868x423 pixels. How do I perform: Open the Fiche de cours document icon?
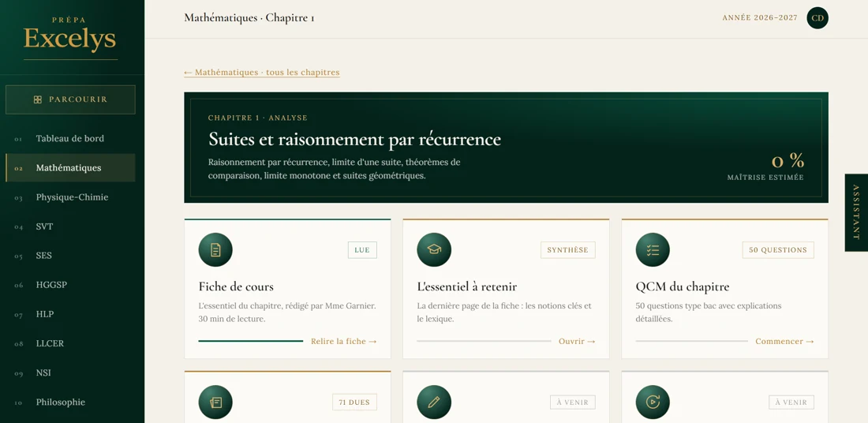pyautogui.click(x=215, y=249)
